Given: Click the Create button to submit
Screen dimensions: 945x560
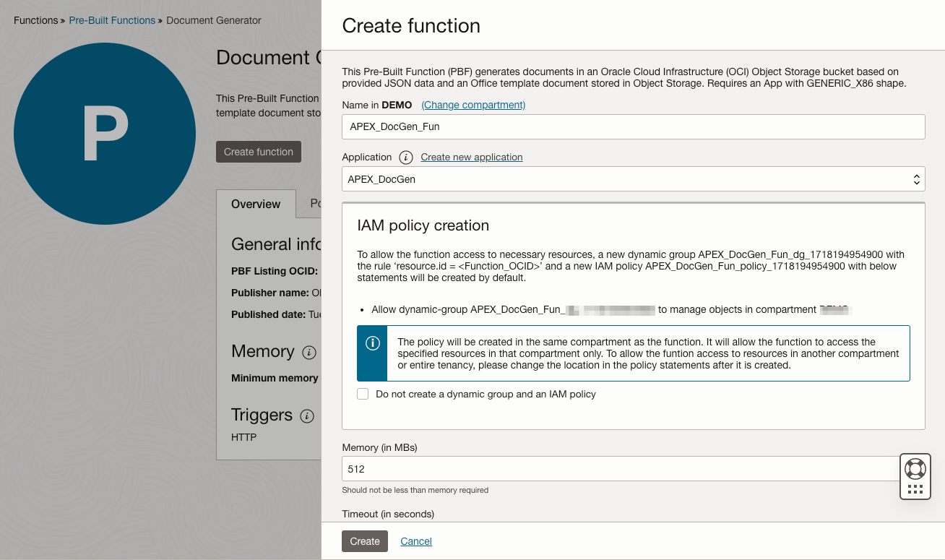Looking at the screenshot, I should pyautogui.click(x=364, y=540).
